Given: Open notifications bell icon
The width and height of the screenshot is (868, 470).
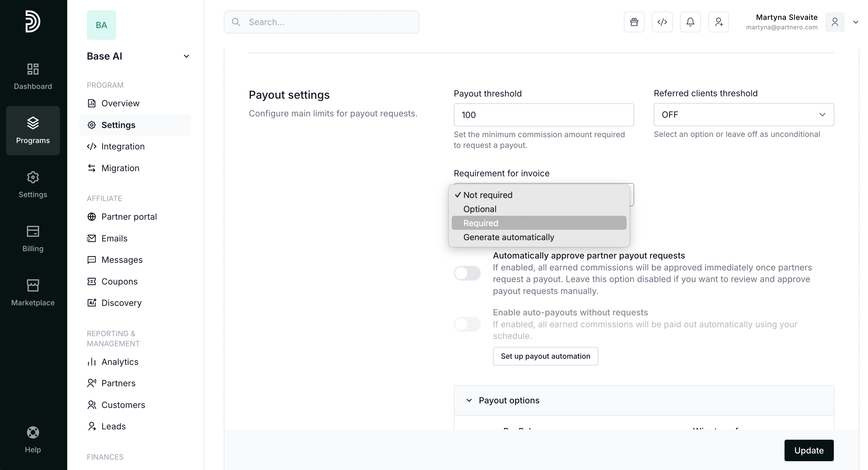Looking at the screenshot, I should [x=690, y=22].
